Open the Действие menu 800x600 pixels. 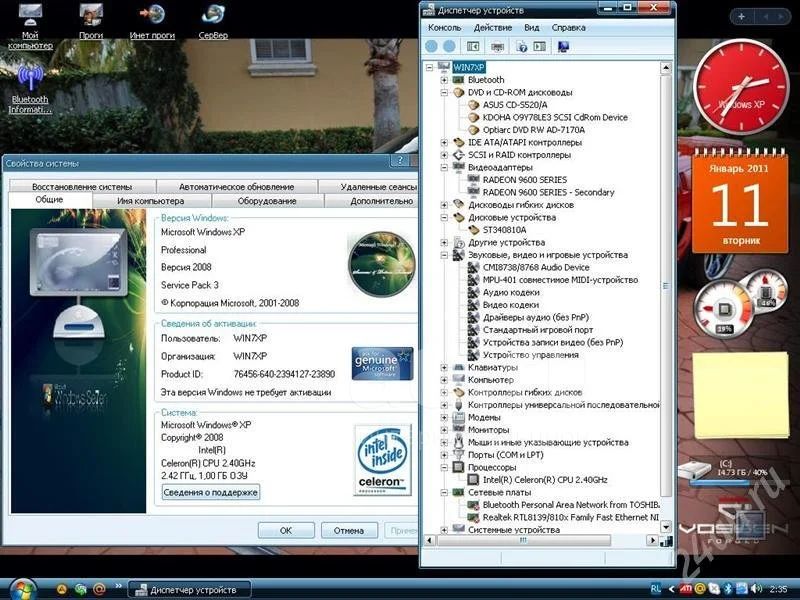click(x=493, y=28)
